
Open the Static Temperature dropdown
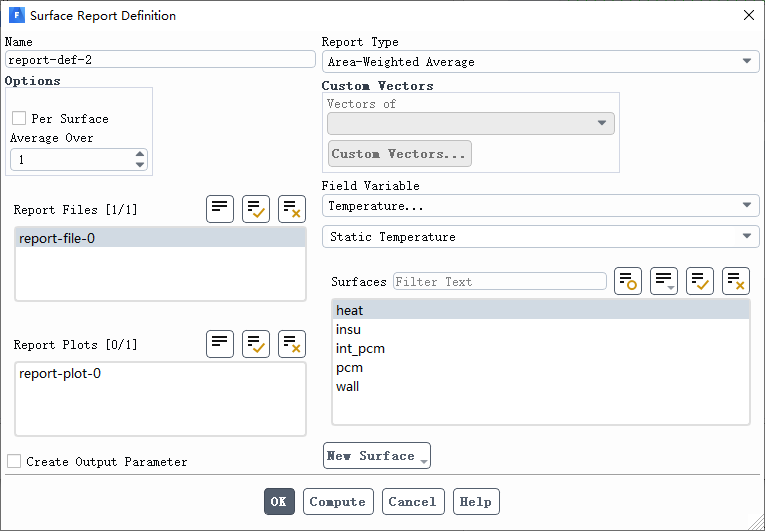pyautogui.click(x=540, y=237)
